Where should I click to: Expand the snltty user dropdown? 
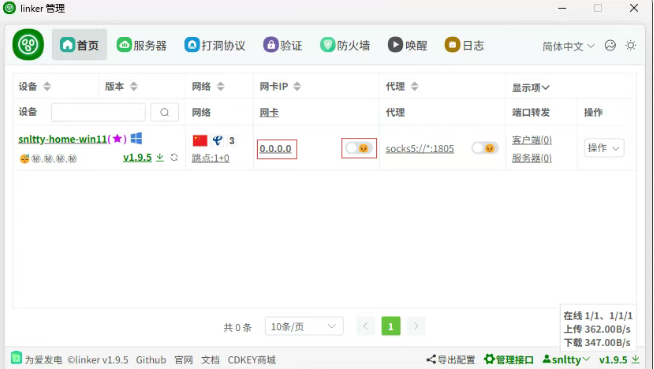(x=566, y=359)
